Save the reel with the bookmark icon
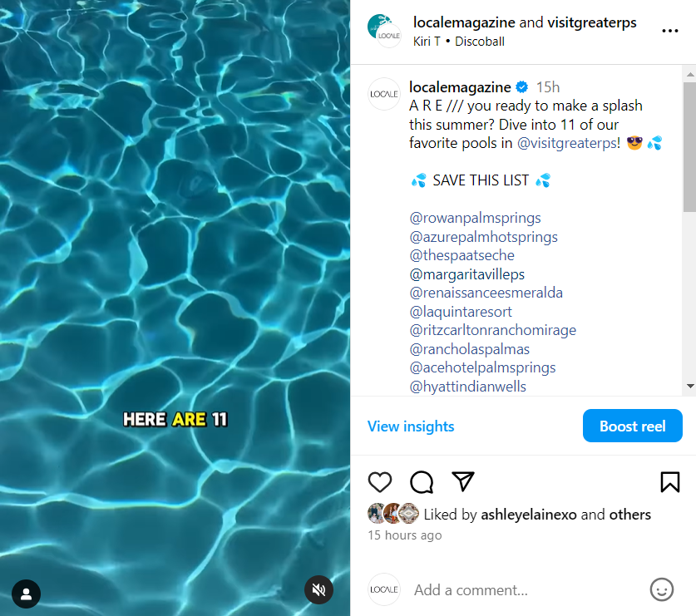 pos(669,482)
